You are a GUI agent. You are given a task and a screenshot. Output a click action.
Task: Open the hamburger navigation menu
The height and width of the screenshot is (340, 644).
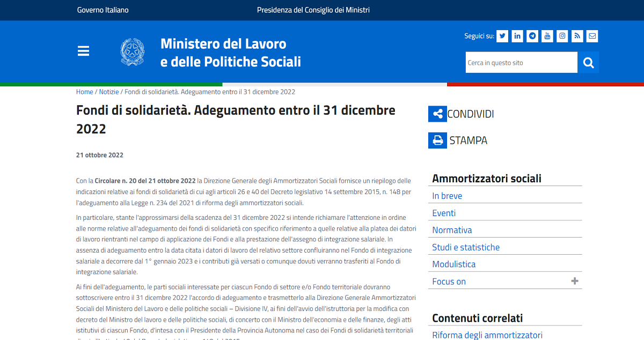click(83, 51)
